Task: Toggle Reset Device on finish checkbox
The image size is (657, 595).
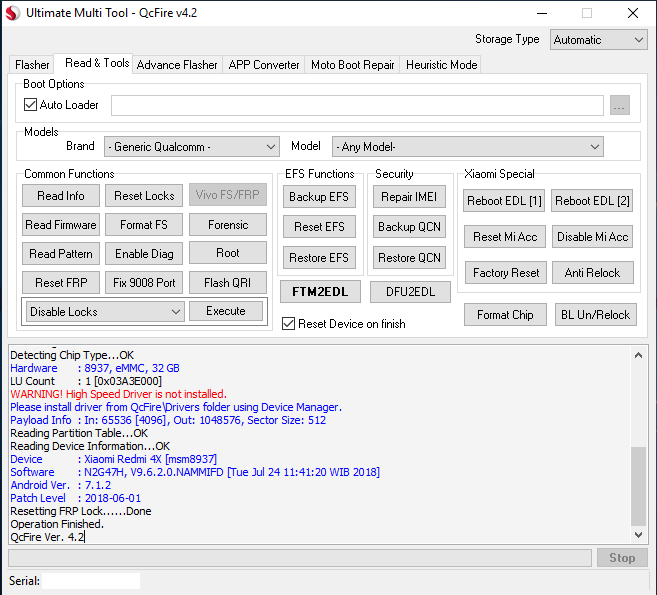Action: coord(288,323)
